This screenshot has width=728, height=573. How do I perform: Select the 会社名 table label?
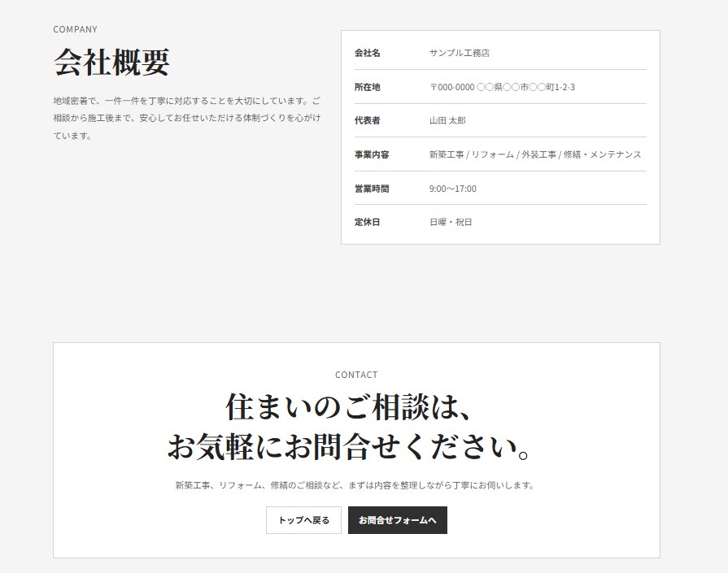click(367, 53)
